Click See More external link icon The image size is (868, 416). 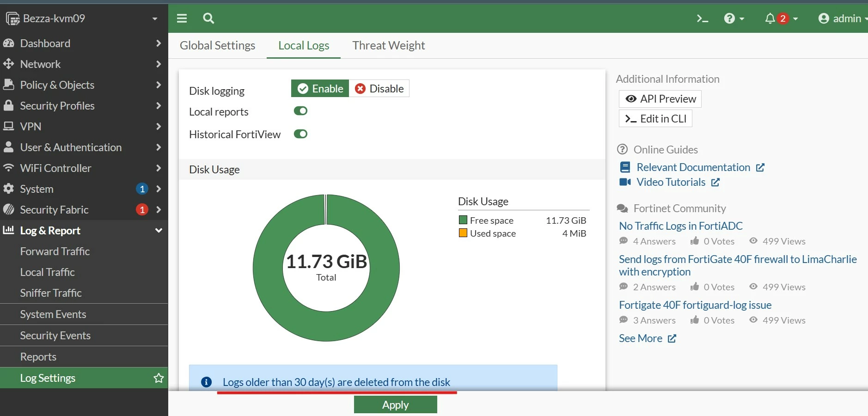[x=672, y=339]
